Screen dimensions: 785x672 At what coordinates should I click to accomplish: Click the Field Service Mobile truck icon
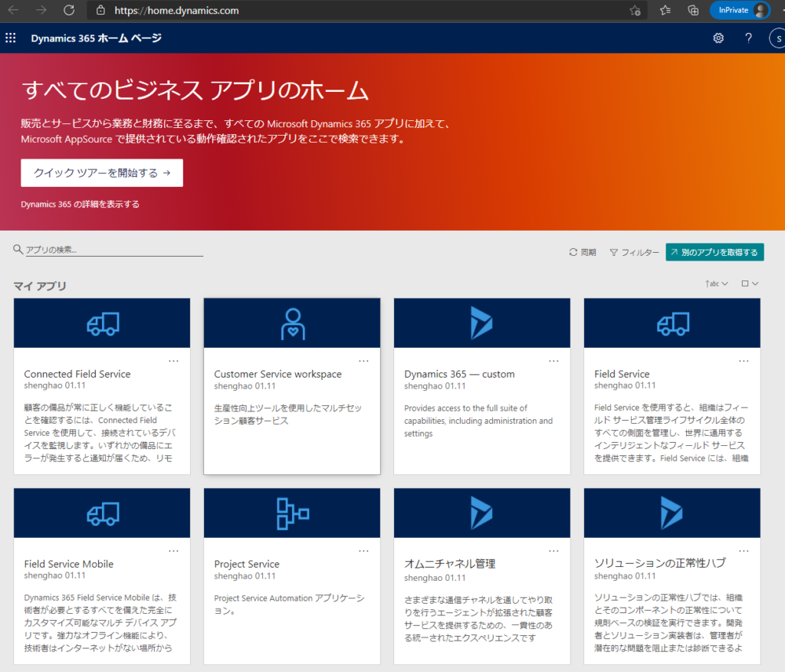(103, 514)
